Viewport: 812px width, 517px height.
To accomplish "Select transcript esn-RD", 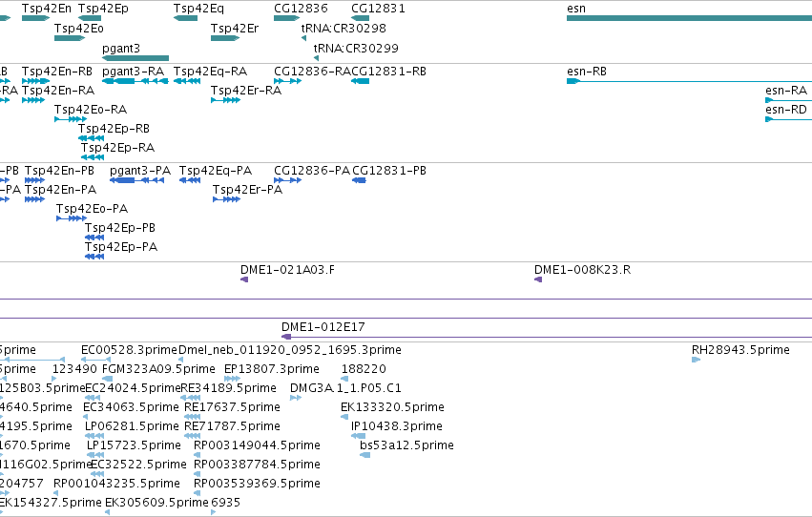I will pyautogui.click(x=789, y=119).
